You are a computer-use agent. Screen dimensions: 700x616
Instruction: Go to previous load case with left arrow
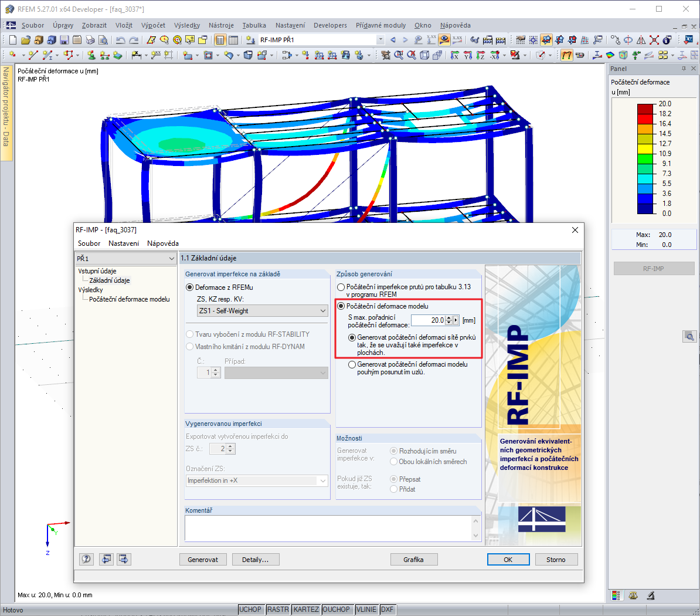[393, 40]
